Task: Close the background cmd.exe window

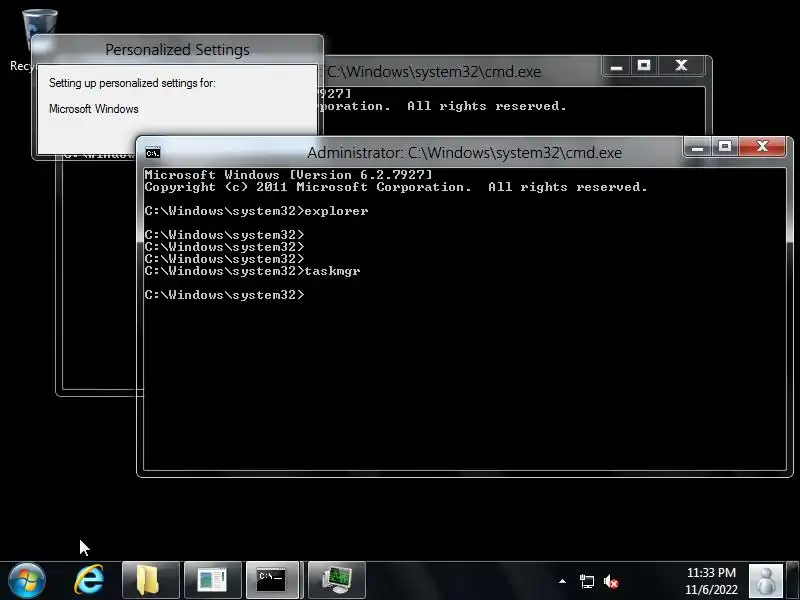Action: tap(681, 66)
